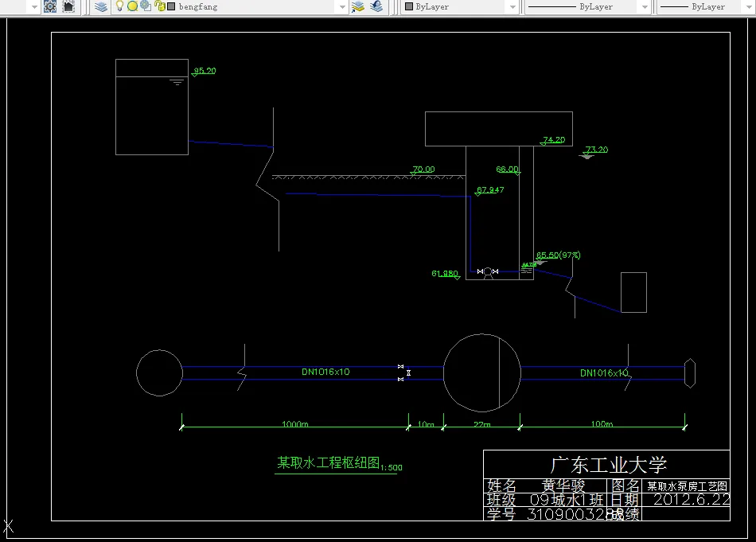
Task: Select the right DN1016x10 pipe label
Action: pos(604,372)
